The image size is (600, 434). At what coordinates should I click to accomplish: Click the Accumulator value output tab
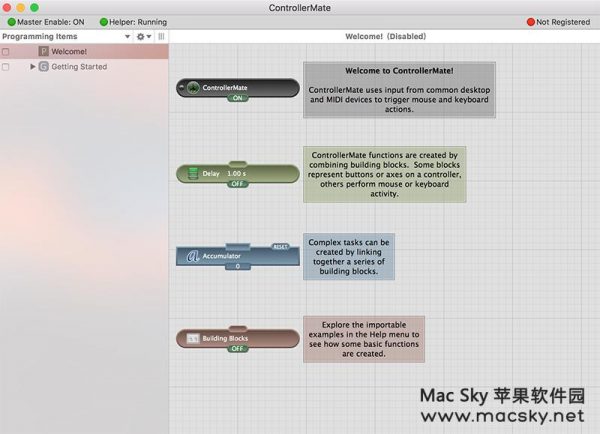point(238,266)
